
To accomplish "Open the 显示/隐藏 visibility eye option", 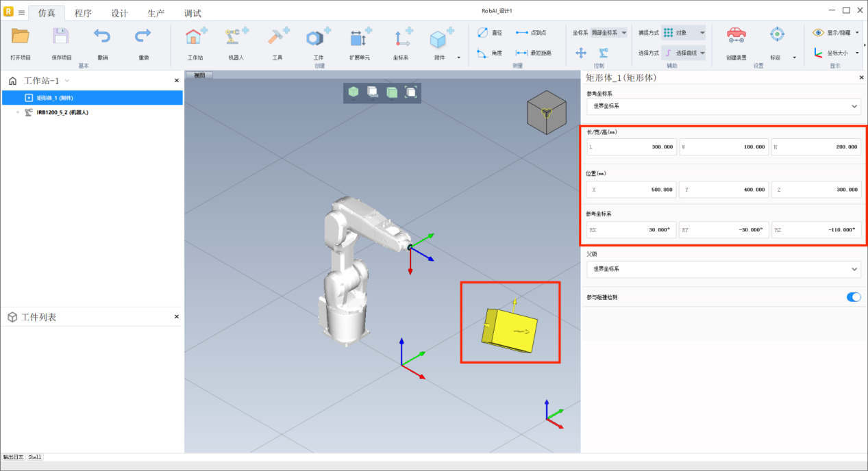I will tap(835, 32).
